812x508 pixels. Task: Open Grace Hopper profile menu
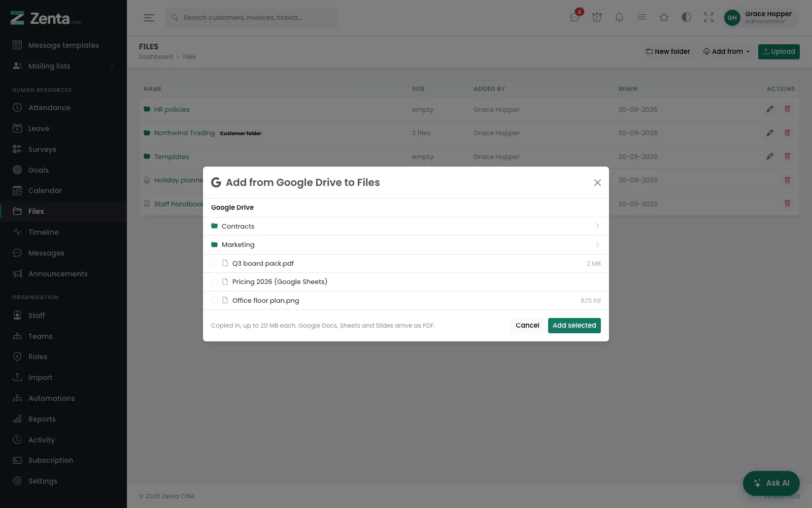[x=760, y=17]
